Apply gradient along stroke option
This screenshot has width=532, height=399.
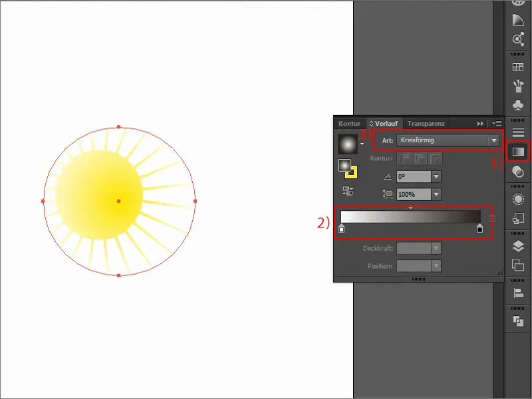coord(420,158)
